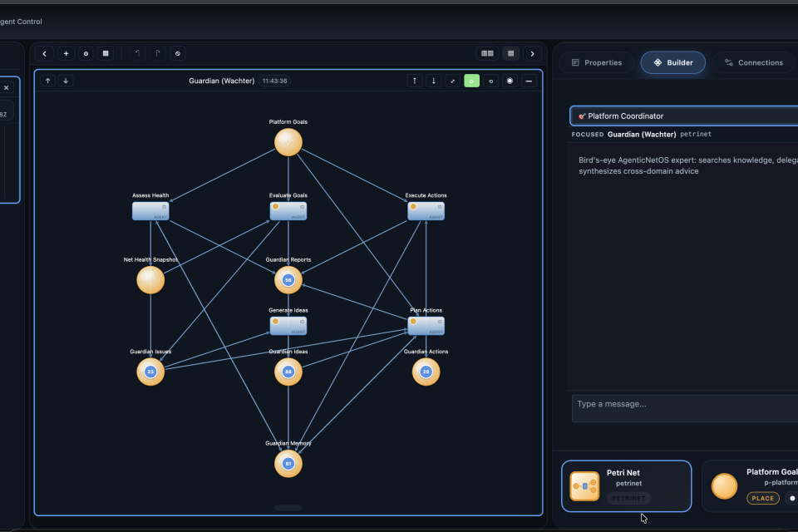Image resolution: width=798 pixels, height=532 pixels.
Task: Open the Connections tab
Action: (x=753, y=62)
